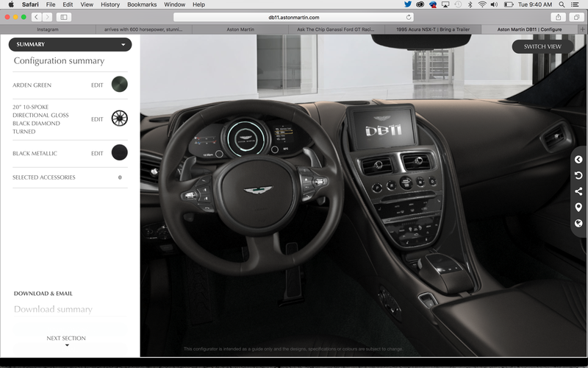Open the Wi-Fi status menu
Viewport: 588px width, 368px height.
pyautogui.click(x=482, y=4)
